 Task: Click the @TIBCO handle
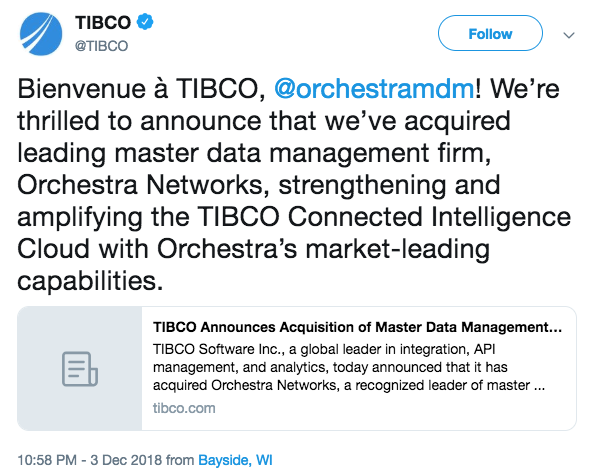(101, 46)
